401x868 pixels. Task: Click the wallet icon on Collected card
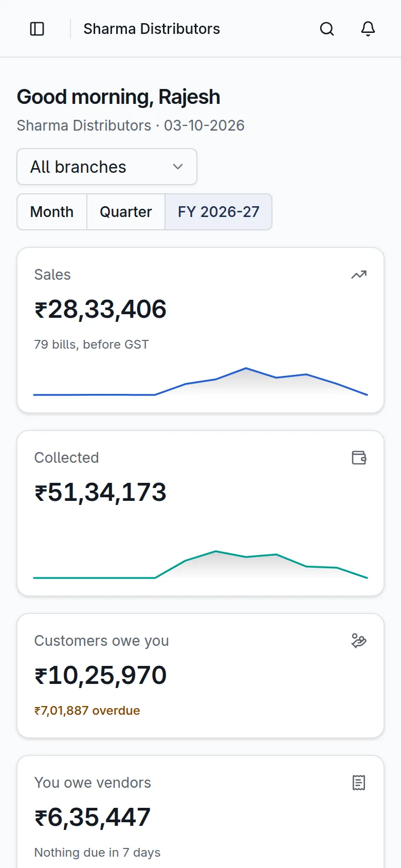coord(359,458)
